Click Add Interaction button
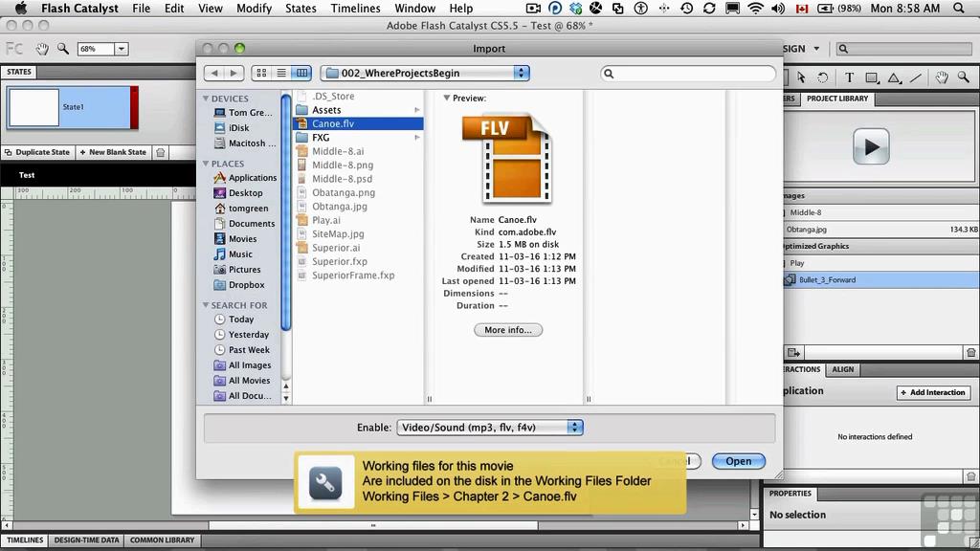The height and width of the screenshot is (551, 980). coord(934,392)
